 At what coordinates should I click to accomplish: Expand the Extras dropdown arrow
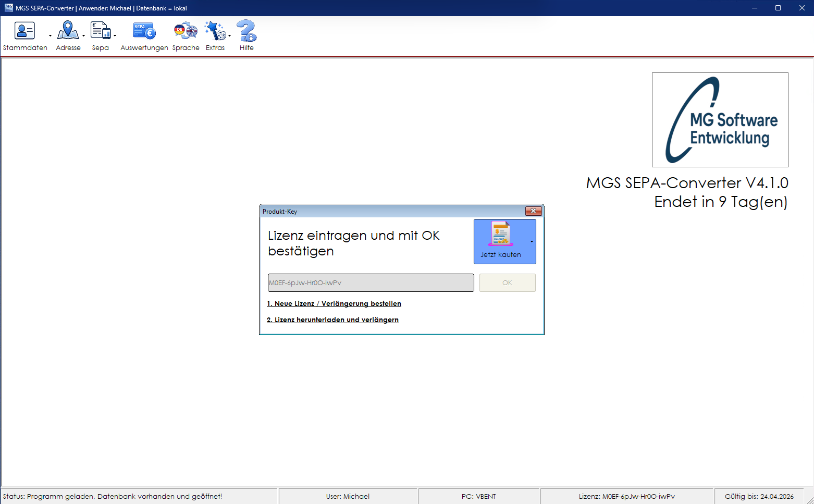click(x=229, y=36)
